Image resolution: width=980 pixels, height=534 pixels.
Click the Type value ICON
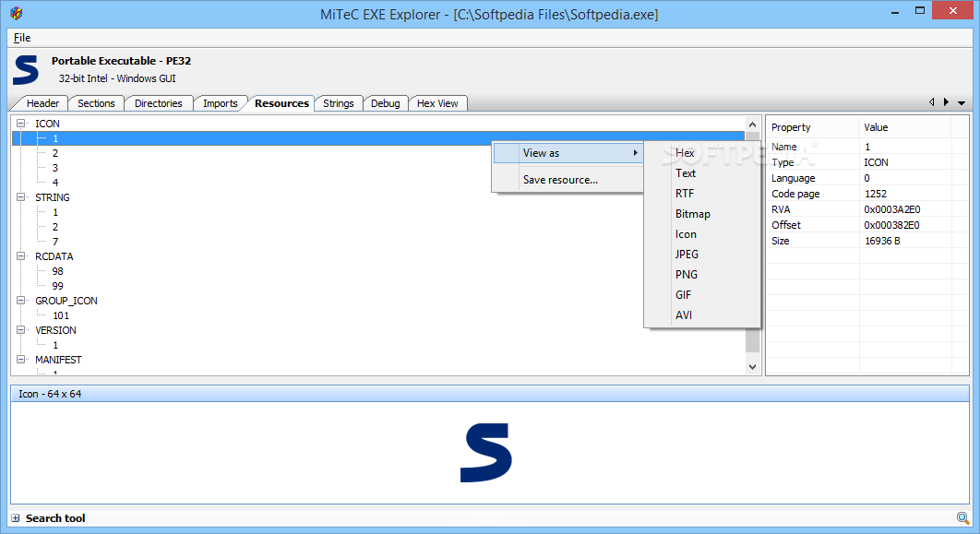876,162
